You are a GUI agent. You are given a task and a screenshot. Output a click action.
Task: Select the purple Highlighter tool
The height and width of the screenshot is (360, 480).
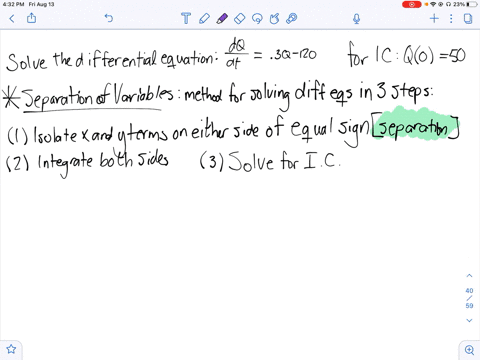coord(222,18)
